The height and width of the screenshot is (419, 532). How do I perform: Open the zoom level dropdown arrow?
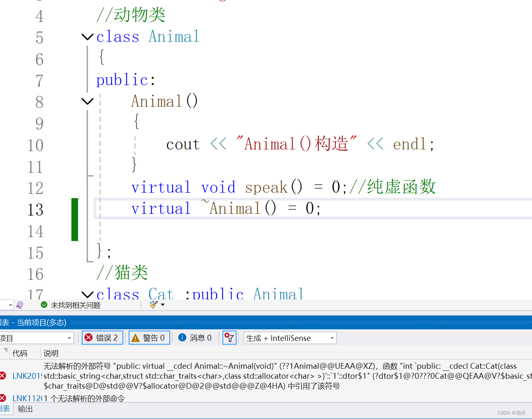click(10, 305)
